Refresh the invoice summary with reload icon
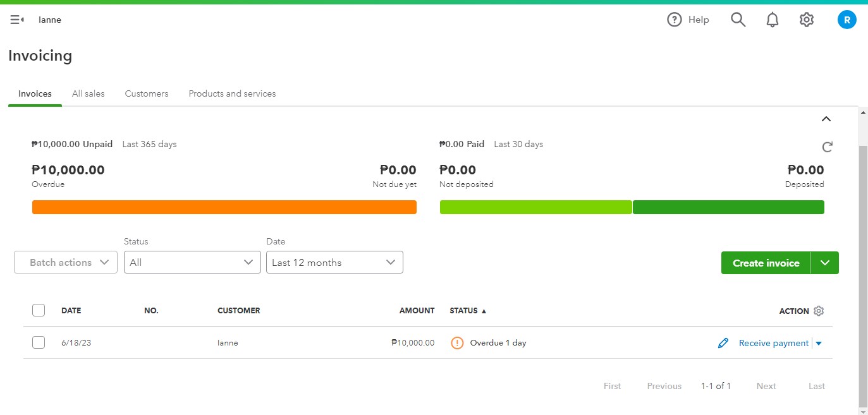This screenshot has width=868, height=415. (827, 147)
